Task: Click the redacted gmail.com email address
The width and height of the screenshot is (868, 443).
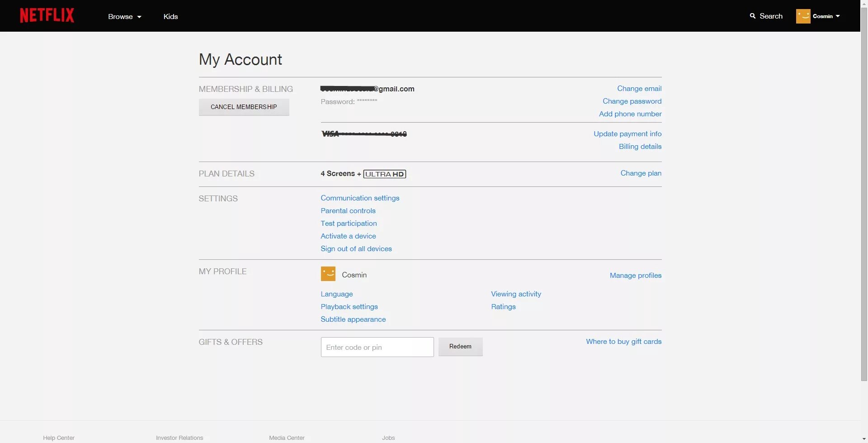Action: (368, 89)
